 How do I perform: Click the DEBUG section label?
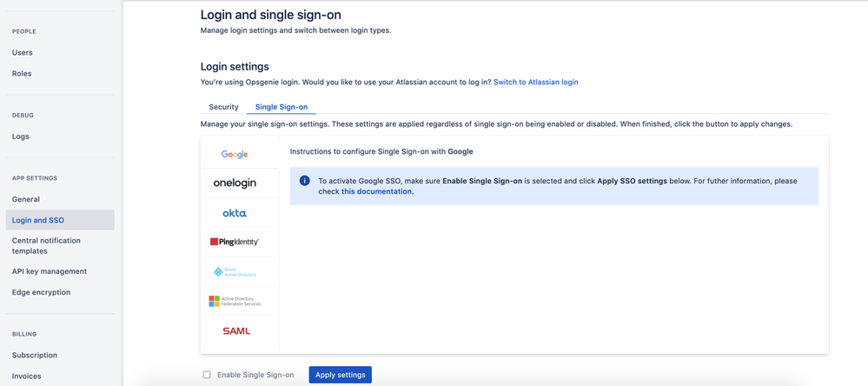tap(23, 115)
